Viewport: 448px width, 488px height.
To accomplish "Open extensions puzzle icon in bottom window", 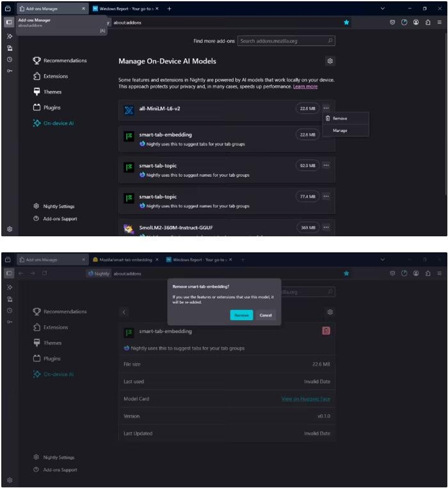I will point(428,273).
